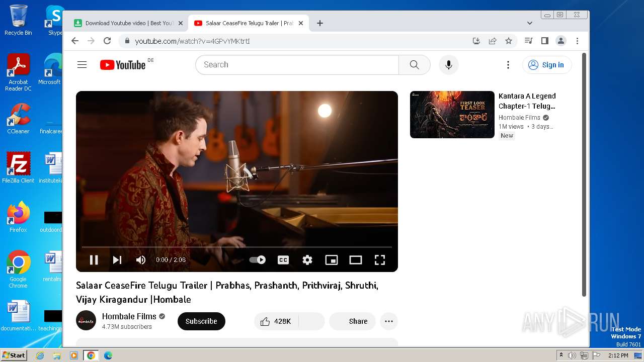
Task: Open media control icon in toolbar
Action: [x=528, y=41]
